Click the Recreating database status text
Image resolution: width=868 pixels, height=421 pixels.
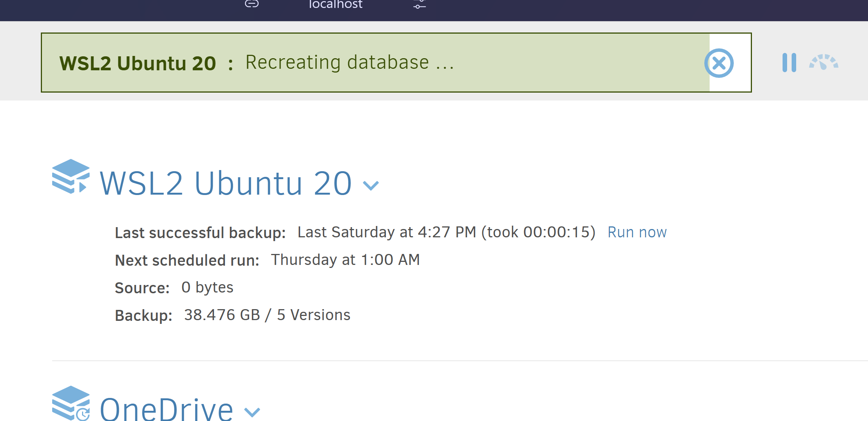point(350,62)
